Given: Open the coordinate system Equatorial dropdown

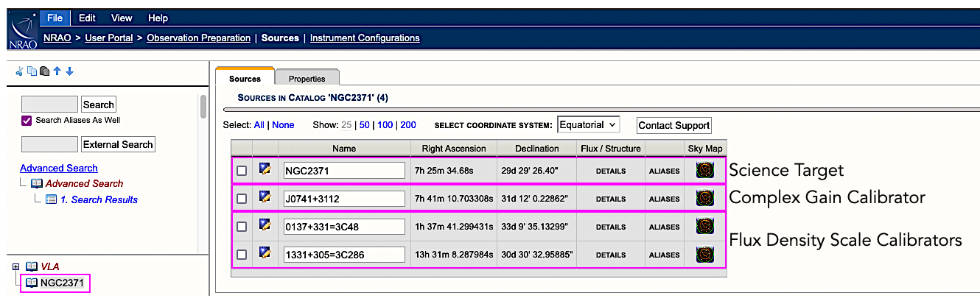Looking at the screenshot, I should pyautogui.click(x=589, y=124).
